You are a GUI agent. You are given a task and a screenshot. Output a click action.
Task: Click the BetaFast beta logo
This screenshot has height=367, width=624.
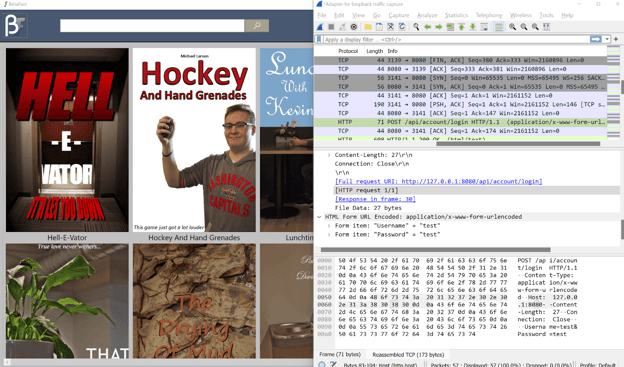pyautogui.click(x=15, y=25)
